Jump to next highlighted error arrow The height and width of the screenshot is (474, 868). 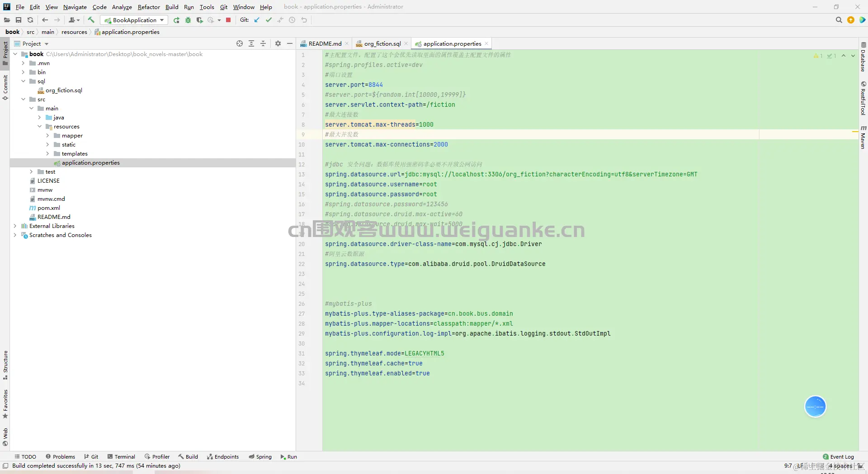(x=853, y=56)
